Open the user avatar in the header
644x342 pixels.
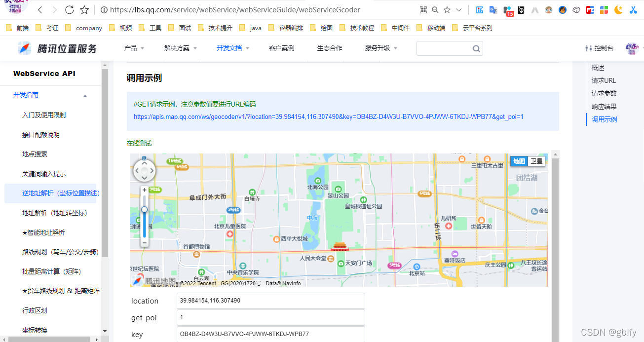point(632,48)
